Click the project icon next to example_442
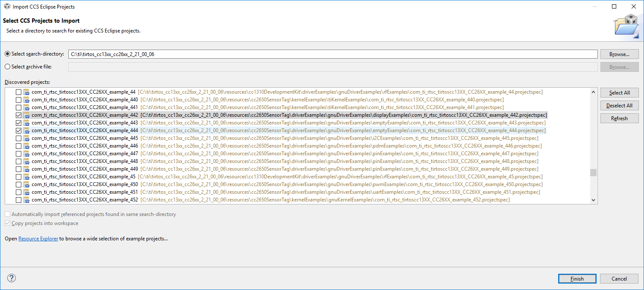The width and height of the screenshot is (644, 290). click(x=26, y=115)
